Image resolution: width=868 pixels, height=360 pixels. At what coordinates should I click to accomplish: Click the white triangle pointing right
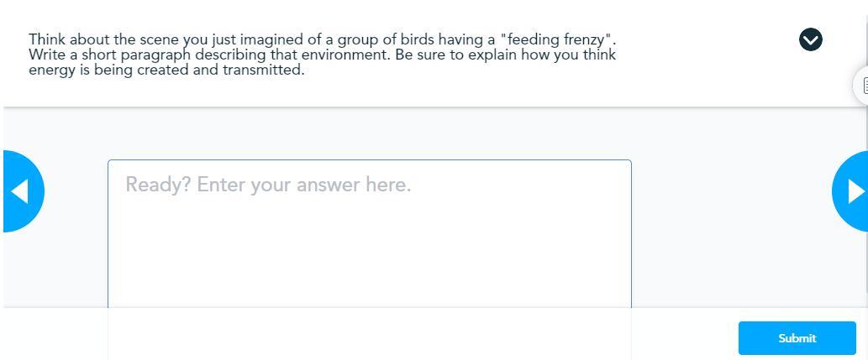pos(856,191)
